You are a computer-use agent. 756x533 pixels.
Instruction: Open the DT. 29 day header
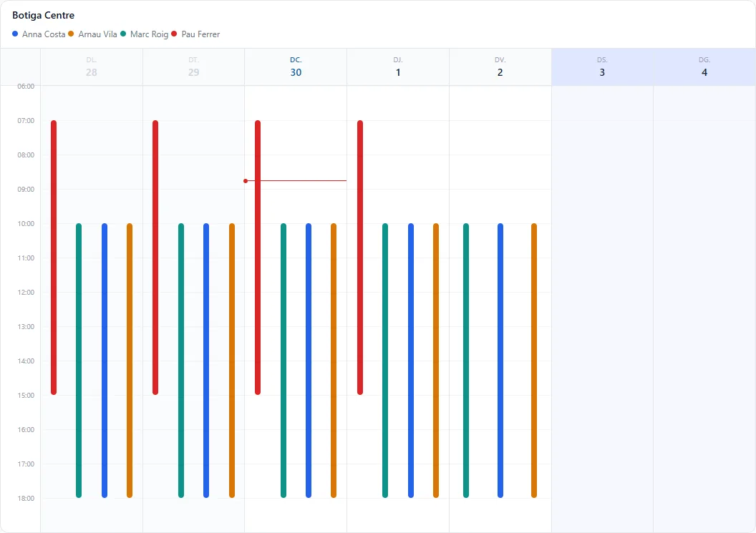pyautogui.click(x=194, y=67)
